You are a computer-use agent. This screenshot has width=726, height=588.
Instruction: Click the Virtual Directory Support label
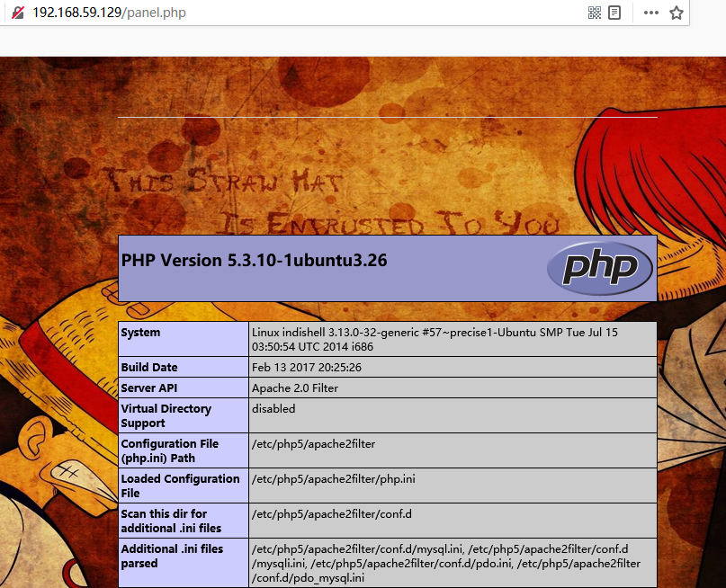pos(166,416)
